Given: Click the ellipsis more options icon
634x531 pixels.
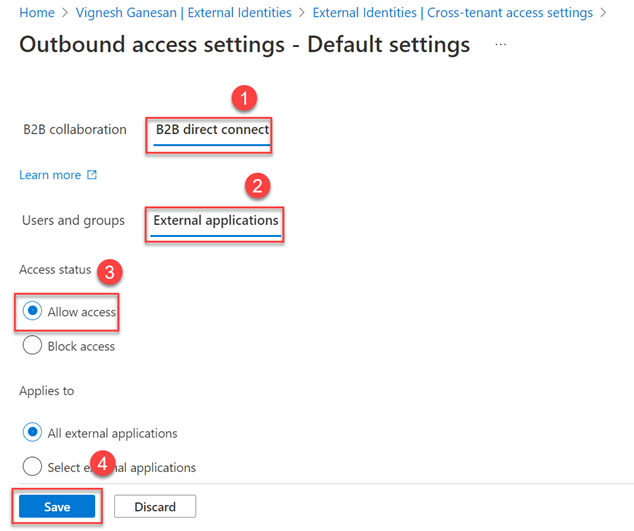Looking at the screenshot, I should [x=500, y=46].
